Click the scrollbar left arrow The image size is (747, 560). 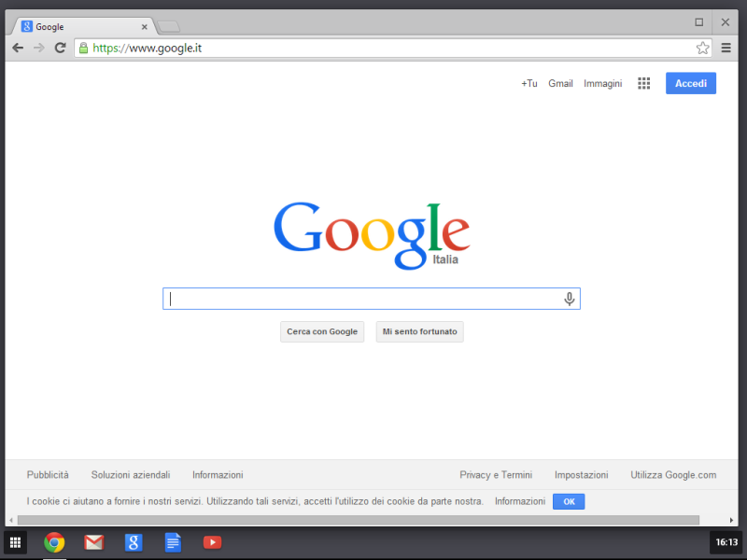(11, 520)
